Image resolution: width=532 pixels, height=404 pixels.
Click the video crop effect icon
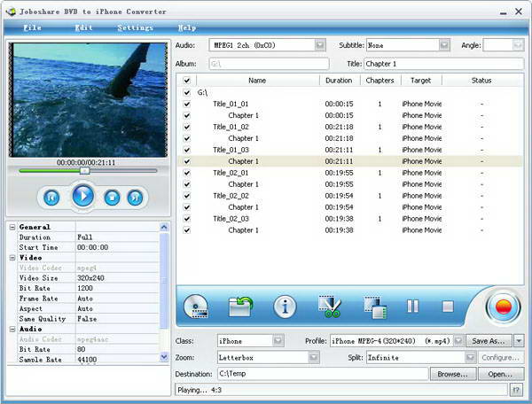click(x=374, y=307)
